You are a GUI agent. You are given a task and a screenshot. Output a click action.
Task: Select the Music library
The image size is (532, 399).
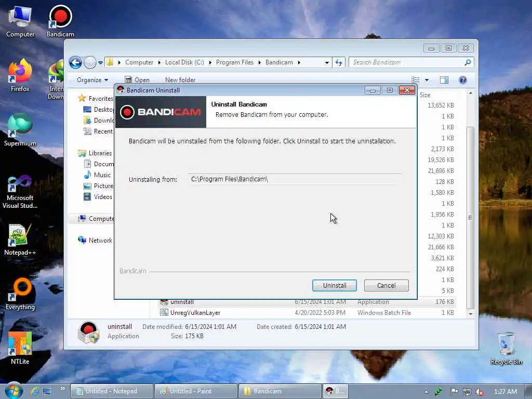[x=97, y=175]
